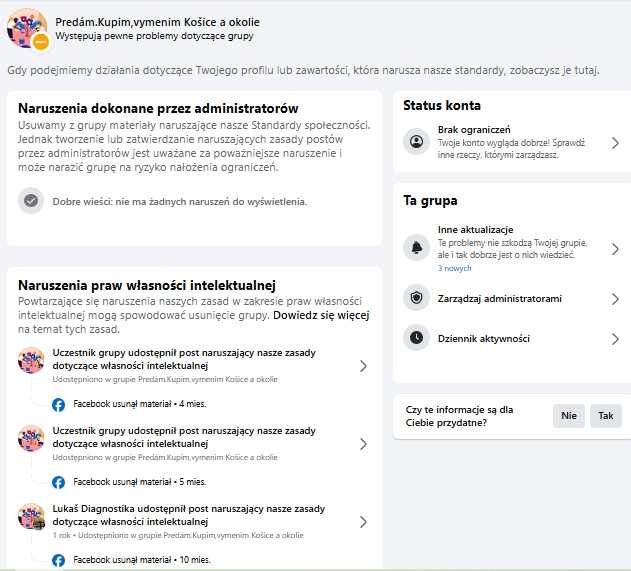Image resolution: width=631 pixels, height=571 pixels.
Task: Click the shield icon beside 'Zarządzaj administratorami'
Action: [416, 298]
